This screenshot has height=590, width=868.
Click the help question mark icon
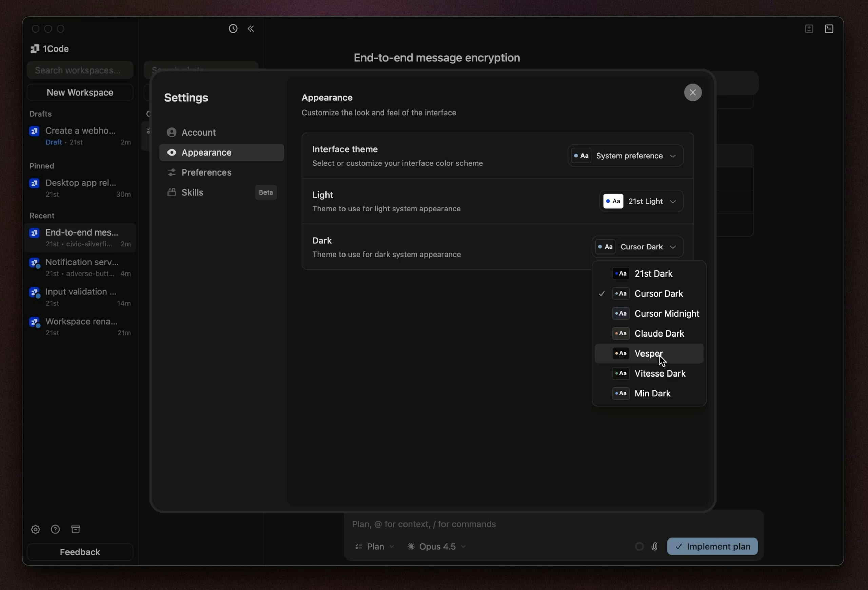[55, 529]
